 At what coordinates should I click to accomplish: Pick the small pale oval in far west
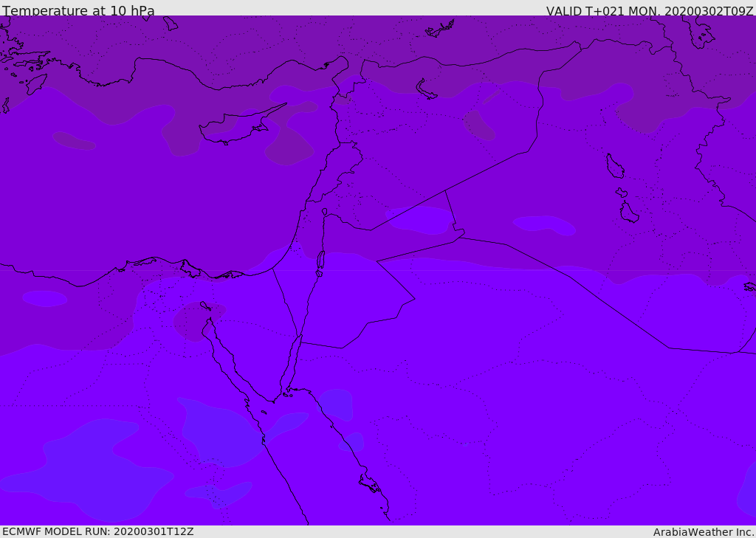coord(44,298)
